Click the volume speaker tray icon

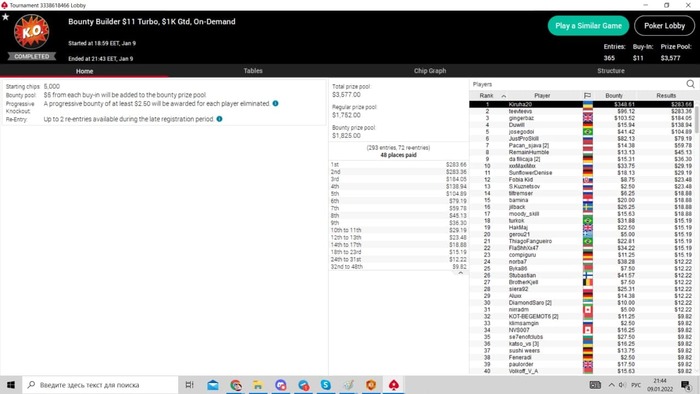tap(622, 385)
